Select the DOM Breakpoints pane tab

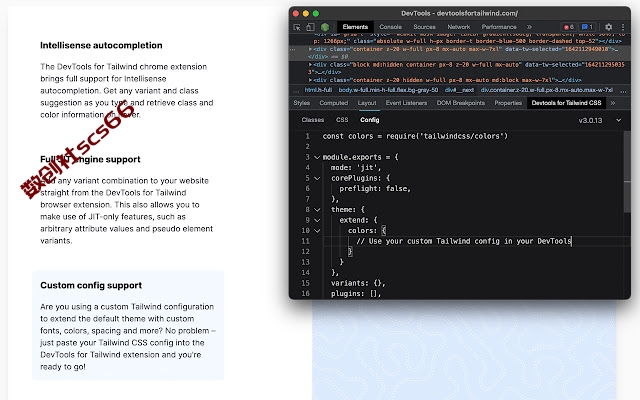[460, 103]
